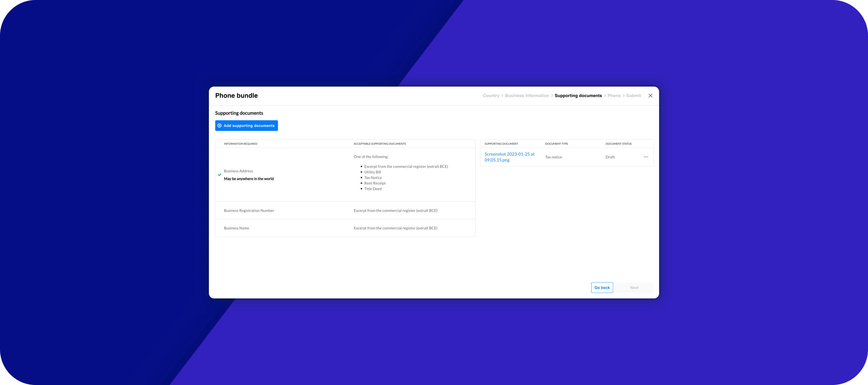
Task: Go to Business Information breadcrumb step
Action: 526,96
